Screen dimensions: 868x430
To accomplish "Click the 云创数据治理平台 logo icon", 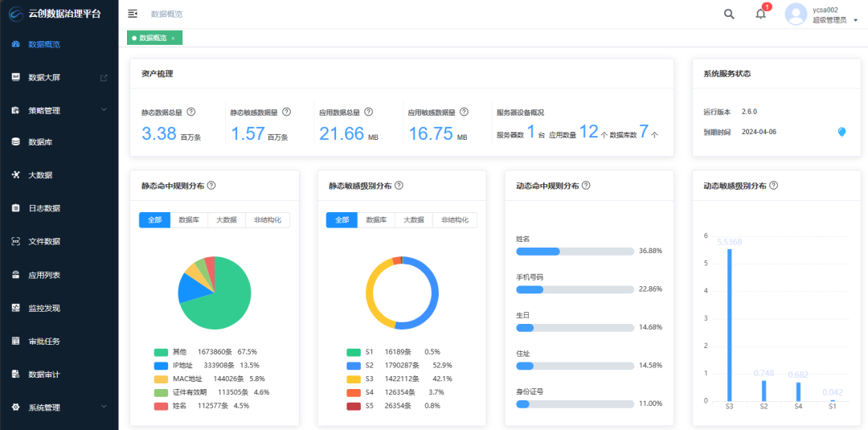I will point(16,14).
